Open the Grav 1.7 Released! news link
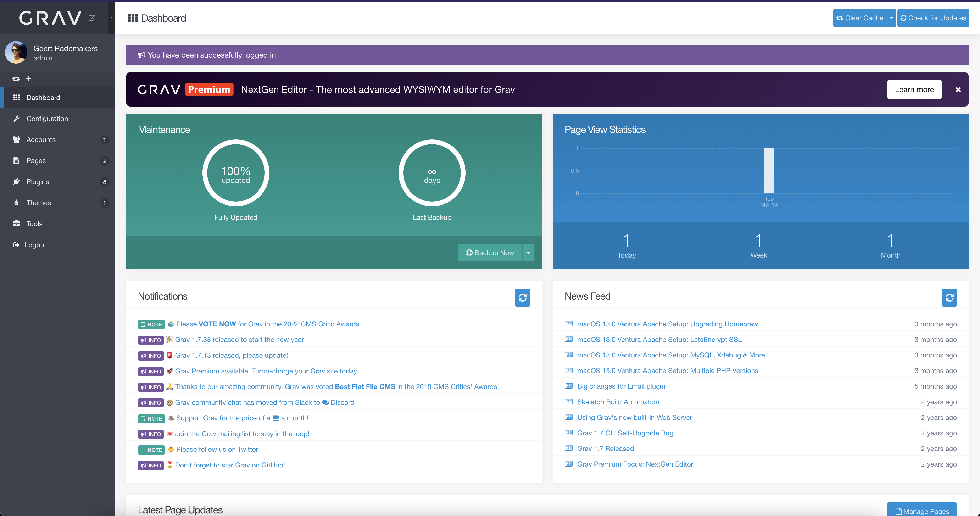This screenshot has height=516, width=980. pos(606,449)
